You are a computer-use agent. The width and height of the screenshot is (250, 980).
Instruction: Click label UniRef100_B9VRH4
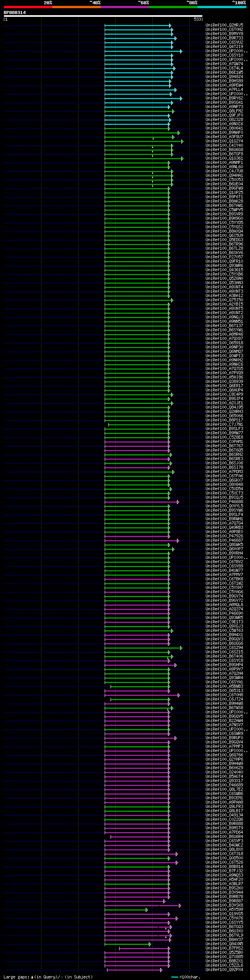[224, 553]
